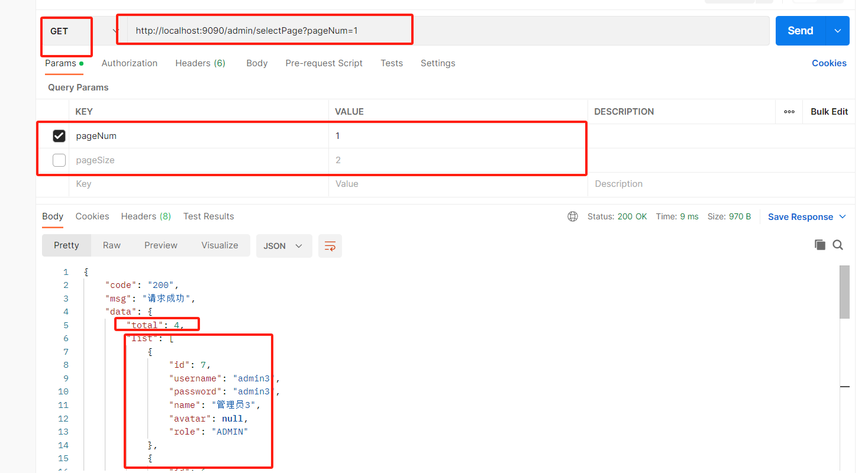Enable the pageSize parameter checkbox
868x473 pixels.
pos(59,160)
